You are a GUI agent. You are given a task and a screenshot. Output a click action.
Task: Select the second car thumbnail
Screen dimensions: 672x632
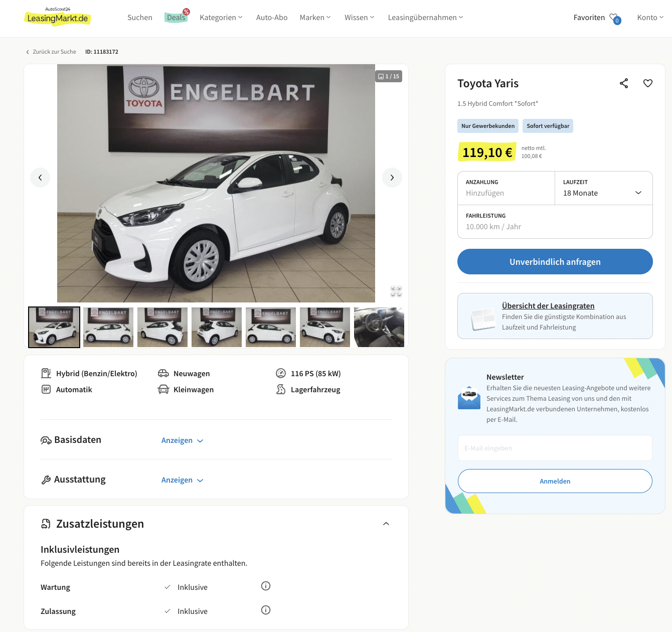coord(108,327)
